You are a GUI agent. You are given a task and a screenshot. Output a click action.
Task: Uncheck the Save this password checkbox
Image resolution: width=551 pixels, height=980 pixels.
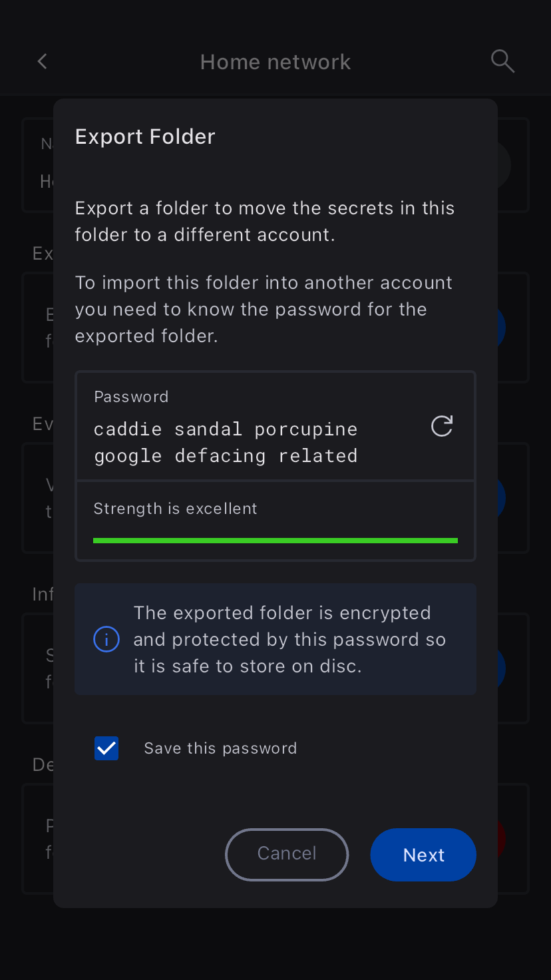[x=106, y=748]
